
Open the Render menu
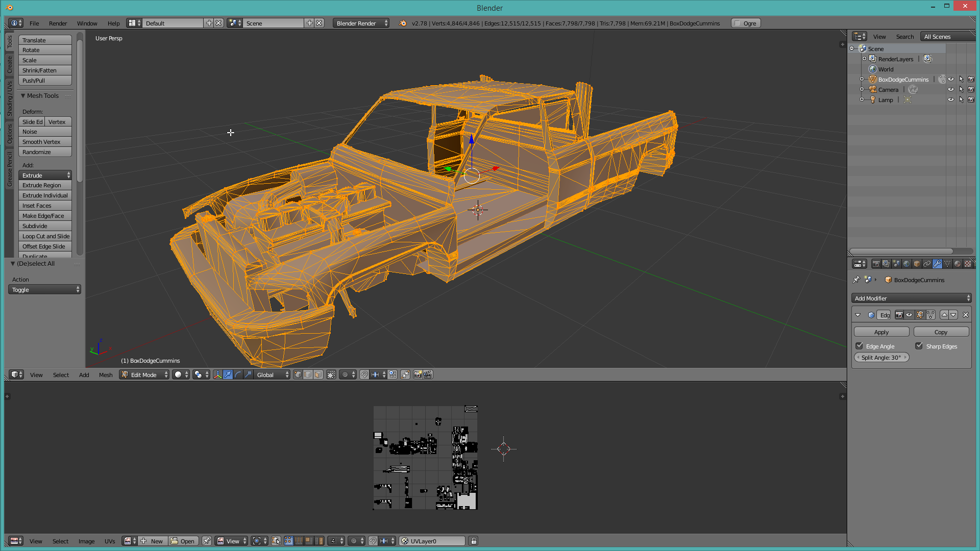(58, 23)
